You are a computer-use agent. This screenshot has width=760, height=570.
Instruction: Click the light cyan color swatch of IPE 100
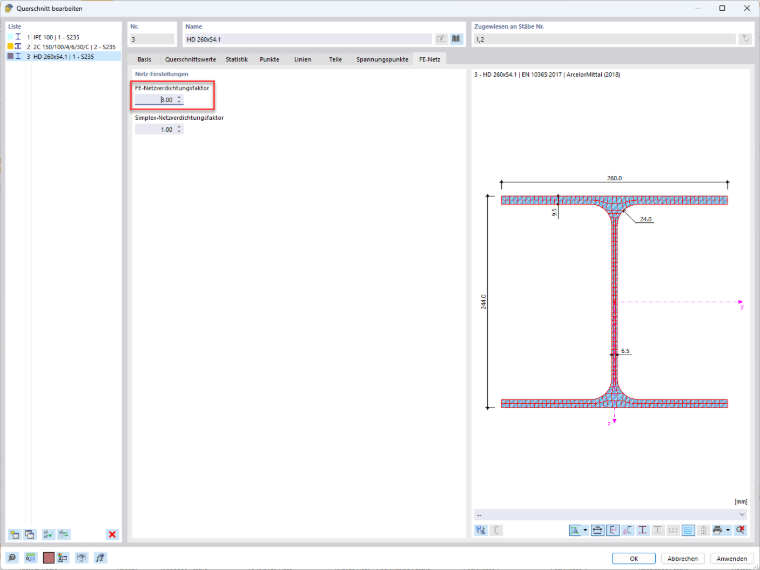[10, 37]
